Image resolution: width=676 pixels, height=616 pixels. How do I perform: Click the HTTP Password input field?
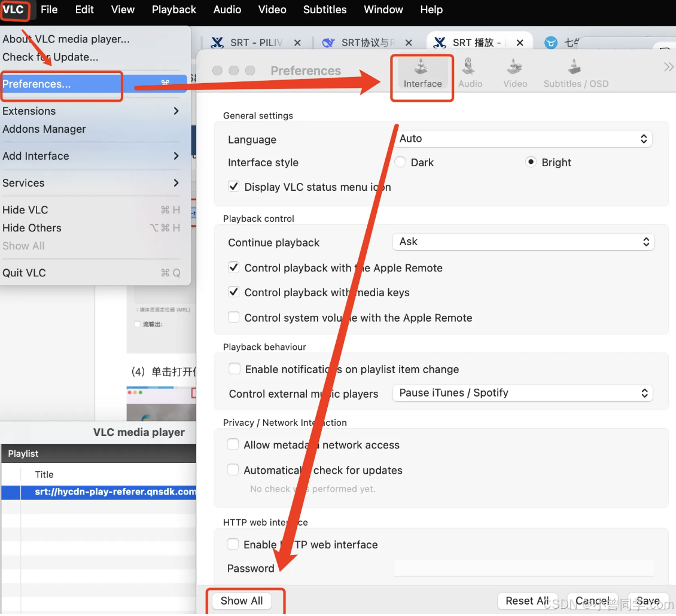(524, 569)
